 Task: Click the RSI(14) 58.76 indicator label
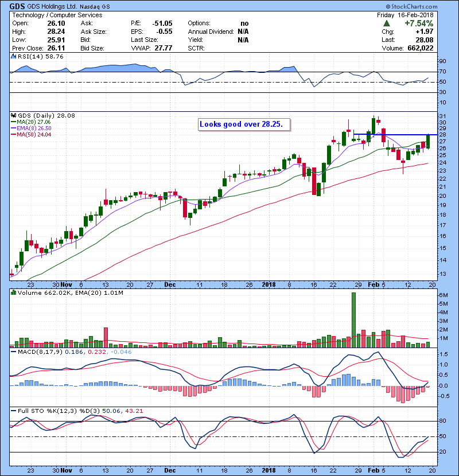tap(40, 56)
